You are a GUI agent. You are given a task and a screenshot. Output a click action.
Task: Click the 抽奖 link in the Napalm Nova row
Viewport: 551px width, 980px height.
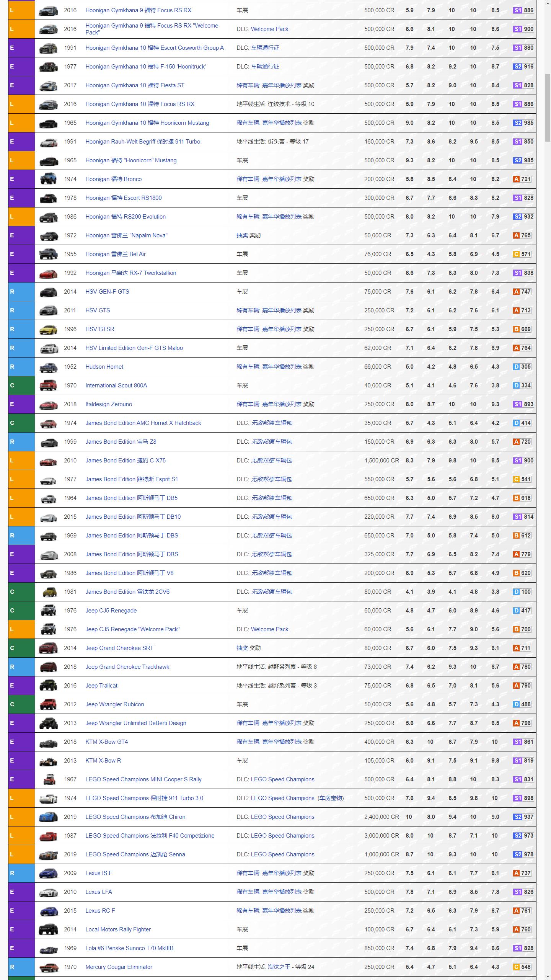pyautogui.click(x=242, y=235)
